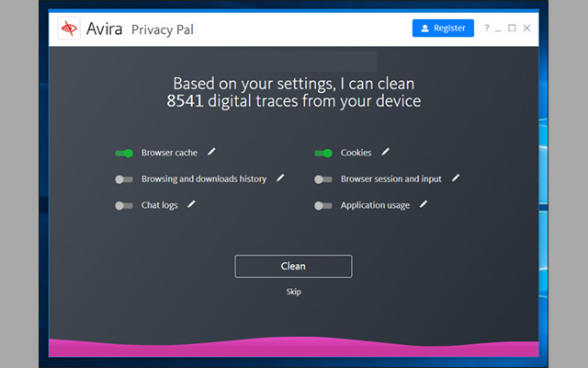Image resolution: width=588 pixels, height=368 pixels.
Task: Edit Chat logs pencil icon
Action: 192,204
